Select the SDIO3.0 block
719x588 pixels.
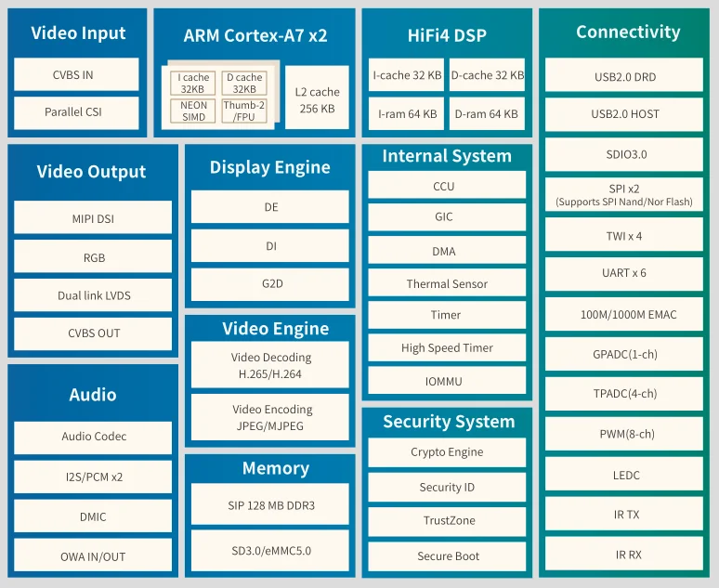click(x=624, y=154)
